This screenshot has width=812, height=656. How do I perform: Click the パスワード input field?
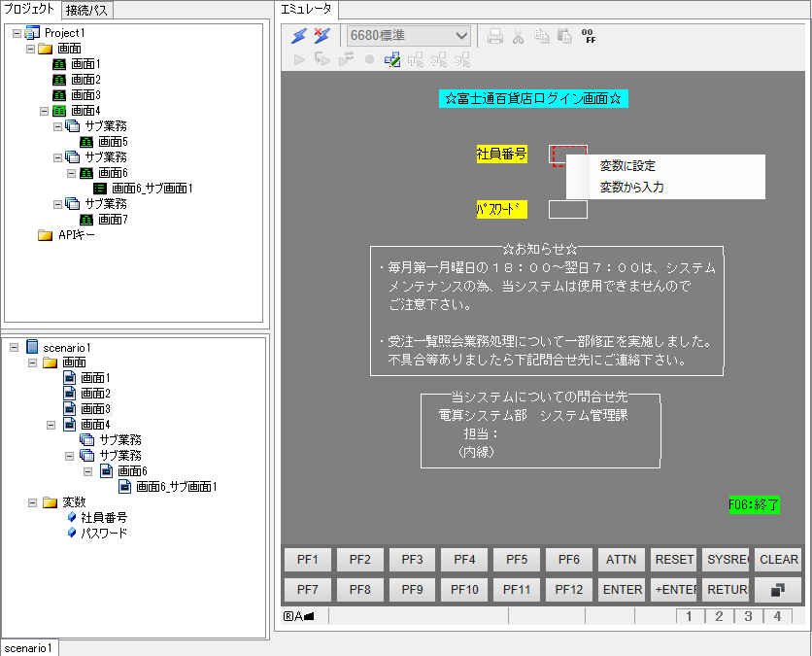[568, 210]
